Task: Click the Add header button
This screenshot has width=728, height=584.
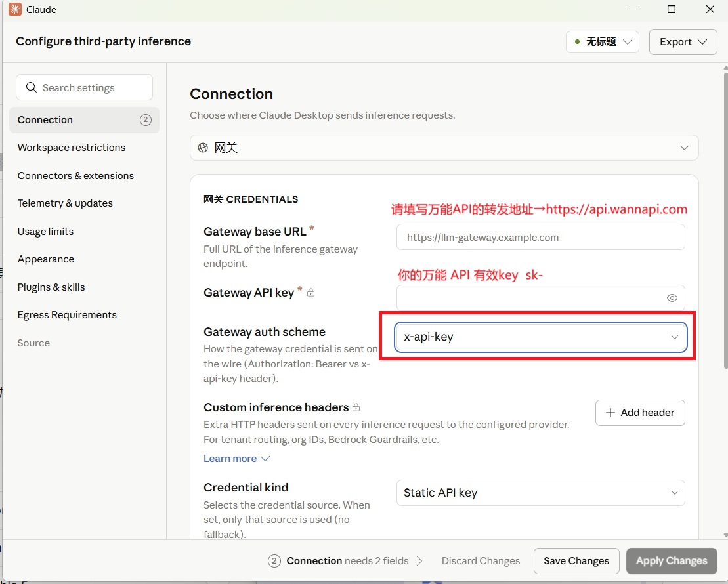Action: click(x=640, y=412)
